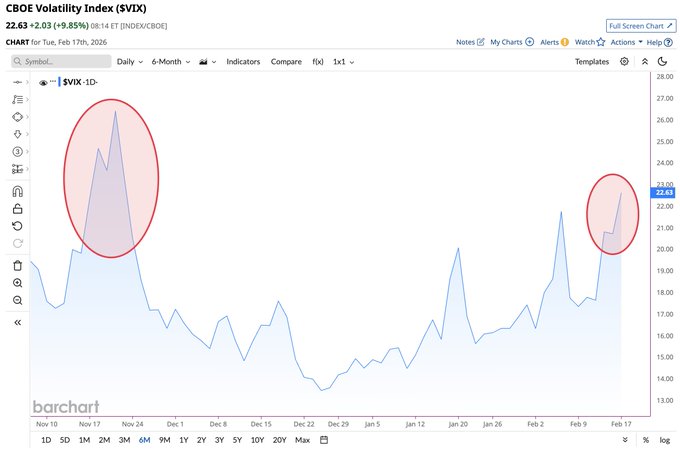
Task: Expand the Actions dropdown menu
Action: pos(626,42)
